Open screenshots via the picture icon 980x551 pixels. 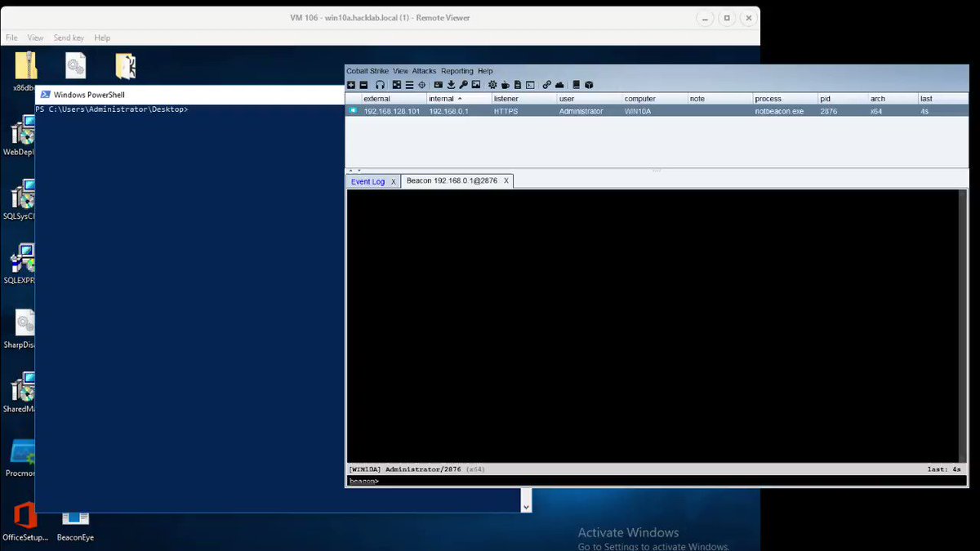[x=476, y=85]
